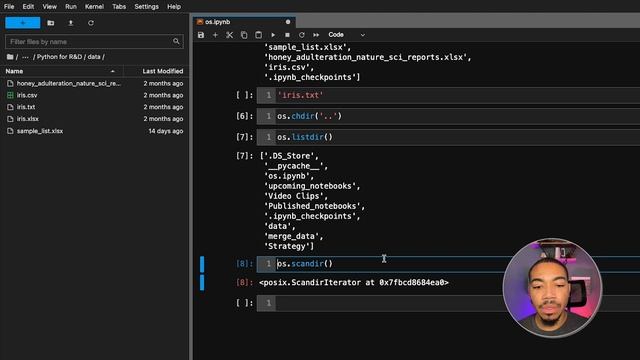Open the View menu
Screen dimensions: 640x360
tap(49, 7)
